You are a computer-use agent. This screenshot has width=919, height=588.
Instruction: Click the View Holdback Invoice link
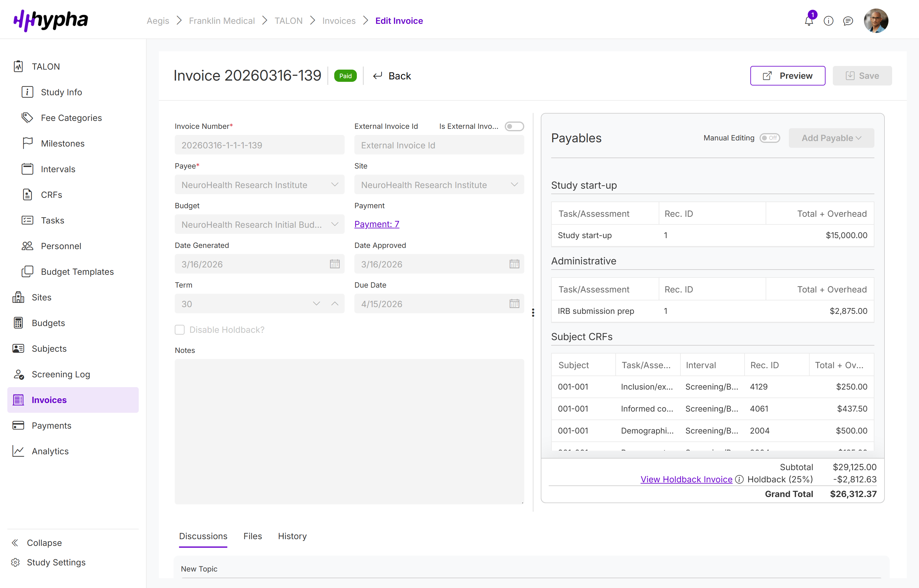(686, 480)
